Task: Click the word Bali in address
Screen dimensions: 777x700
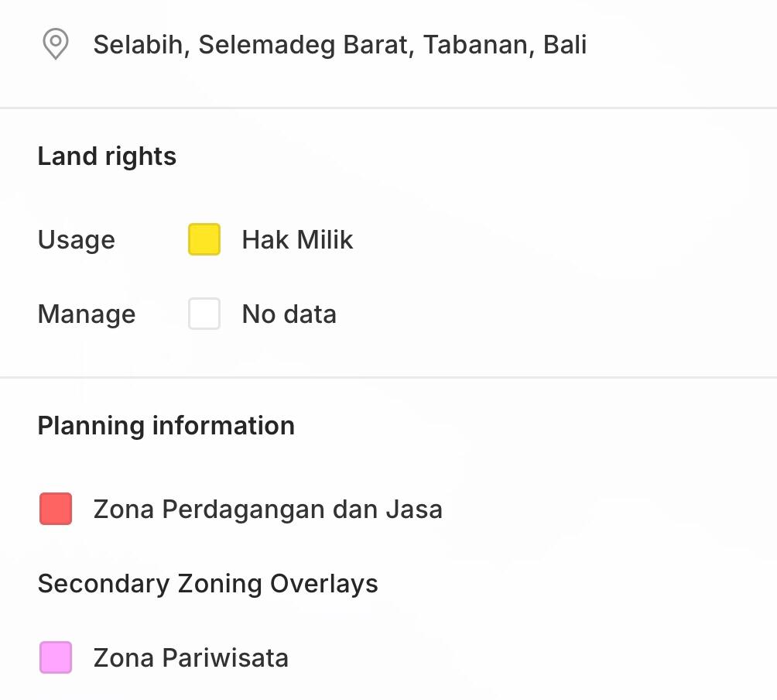Action: [x=565, y=45]
